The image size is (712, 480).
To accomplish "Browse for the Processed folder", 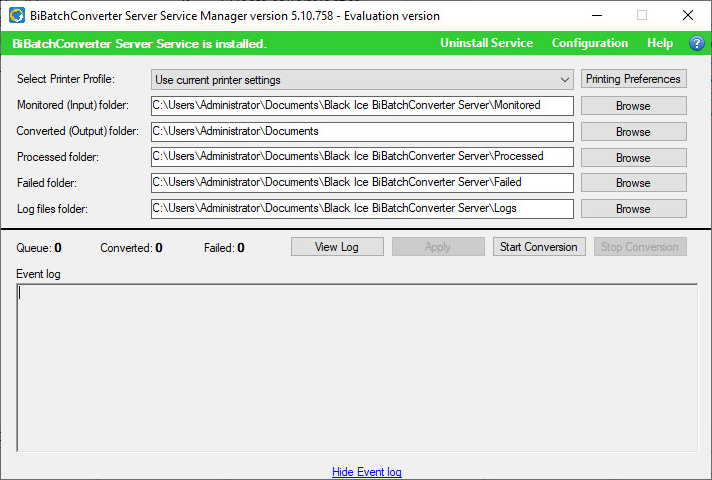I will (x=633, y=158).
